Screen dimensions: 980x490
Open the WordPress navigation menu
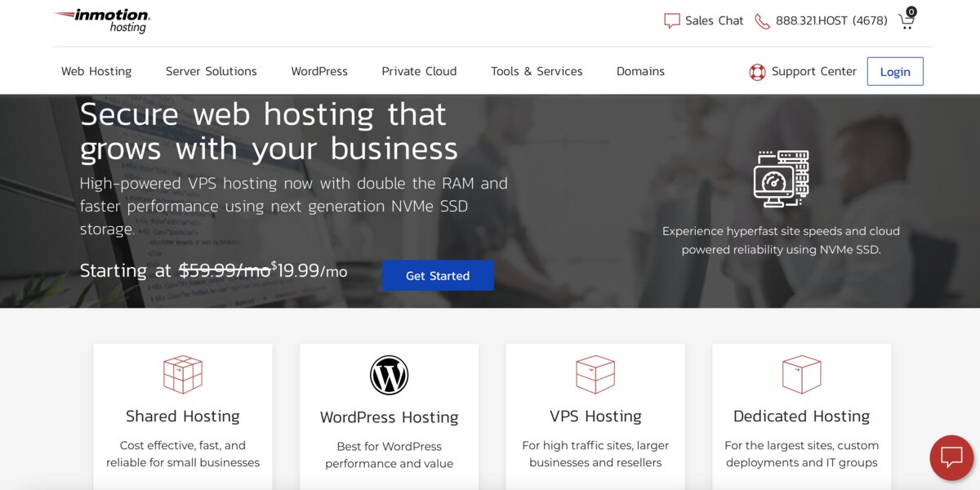(x=319, y=71)
